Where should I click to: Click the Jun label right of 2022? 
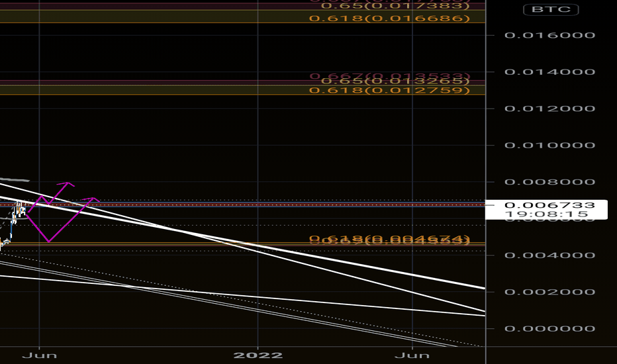pos(412,355)
